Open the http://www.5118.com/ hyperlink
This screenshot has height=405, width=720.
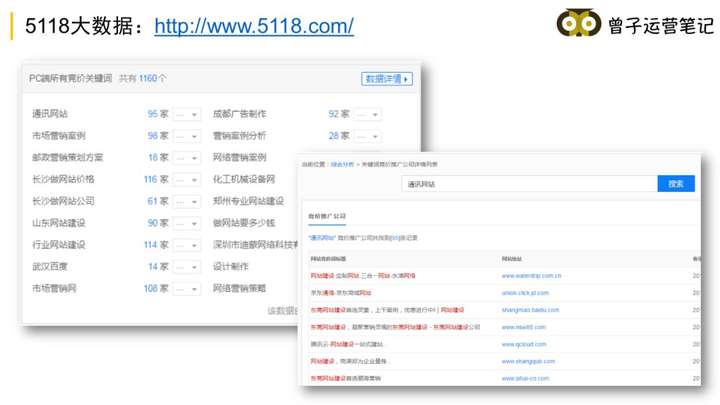[x=254, y=26]
